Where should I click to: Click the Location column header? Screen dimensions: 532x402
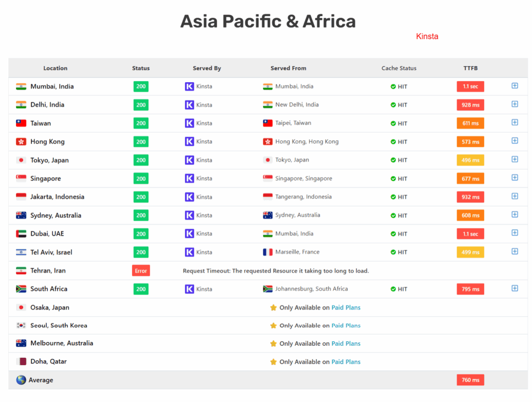pyautogui.click(x=55, y=68)
